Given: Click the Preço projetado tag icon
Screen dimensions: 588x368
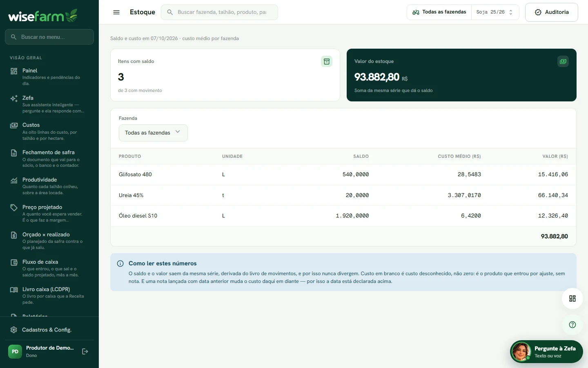Looking at the screenshot, I should click(x=14, y=208).
